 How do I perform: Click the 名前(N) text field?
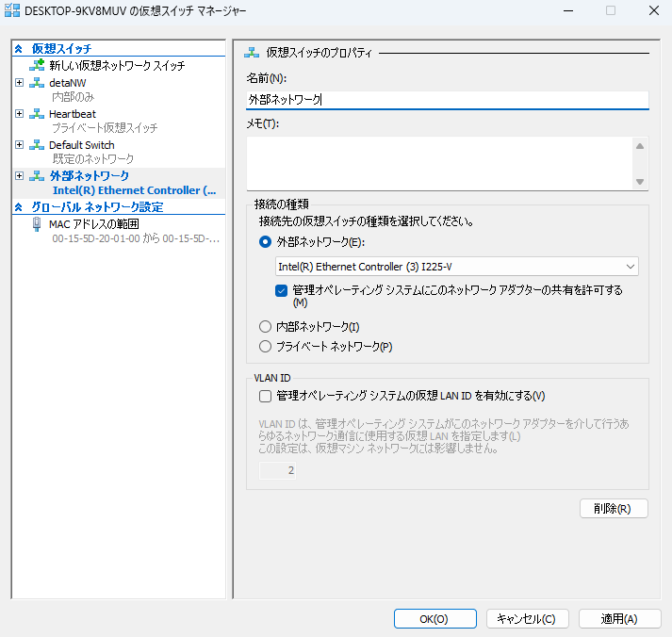[x=447, y=99]
